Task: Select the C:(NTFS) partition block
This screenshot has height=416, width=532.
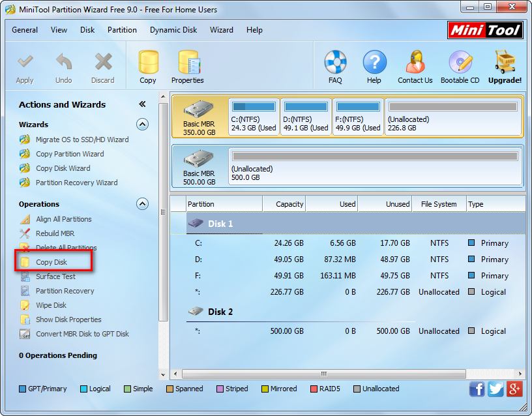Action: coord(254,117)
